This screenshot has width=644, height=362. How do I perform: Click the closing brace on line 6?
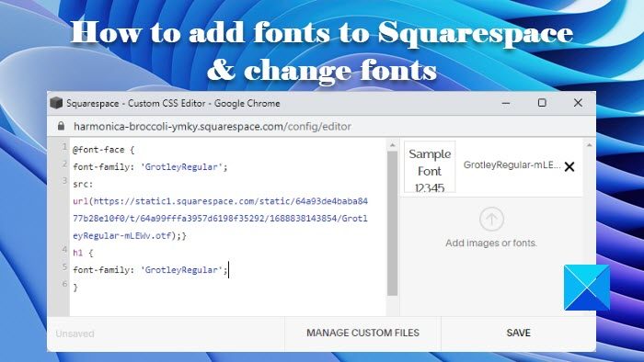[75, 288]
